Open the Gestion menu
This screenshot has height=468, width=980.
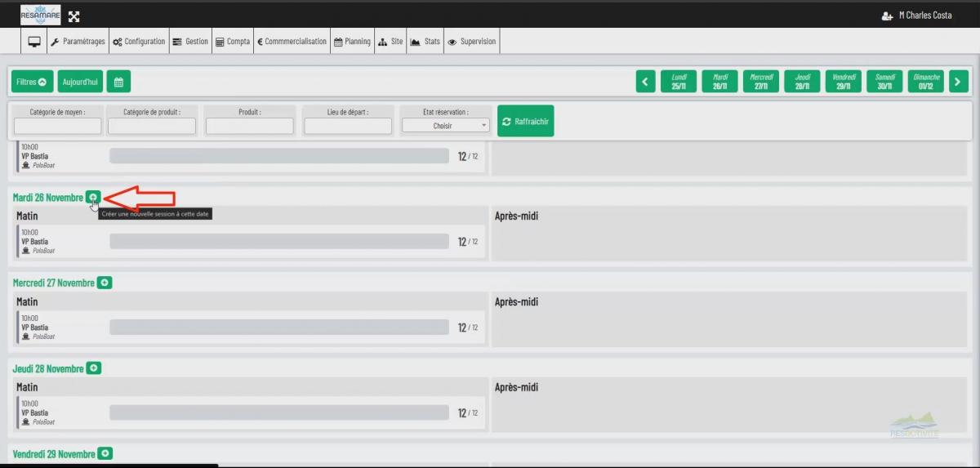(190, 42)
